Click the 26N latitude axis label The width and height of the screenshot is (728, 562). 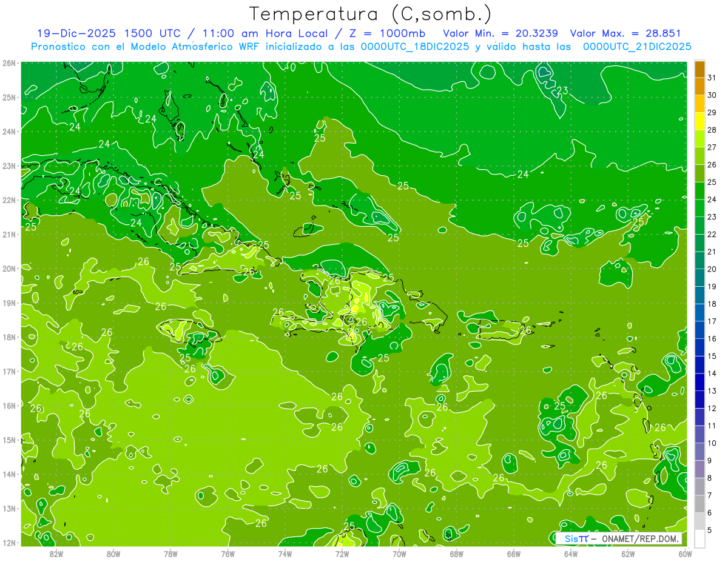point(8,63)
